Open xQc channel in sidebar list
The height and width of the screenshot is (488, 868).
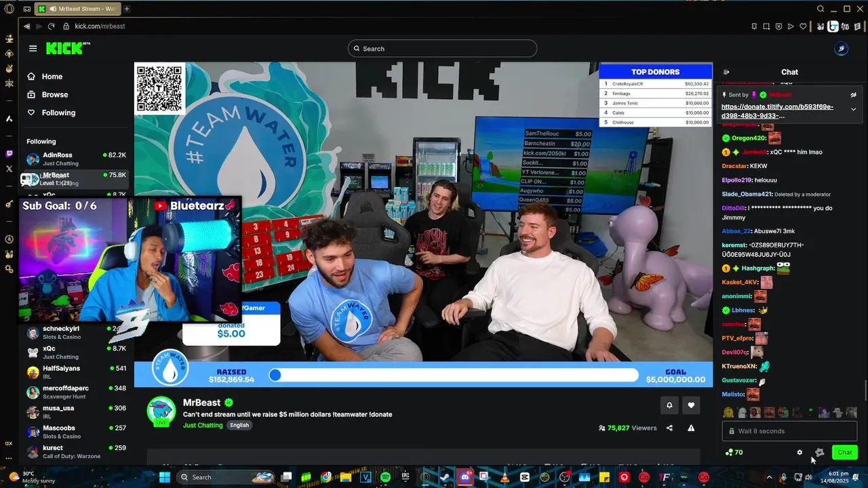(76, 352)
